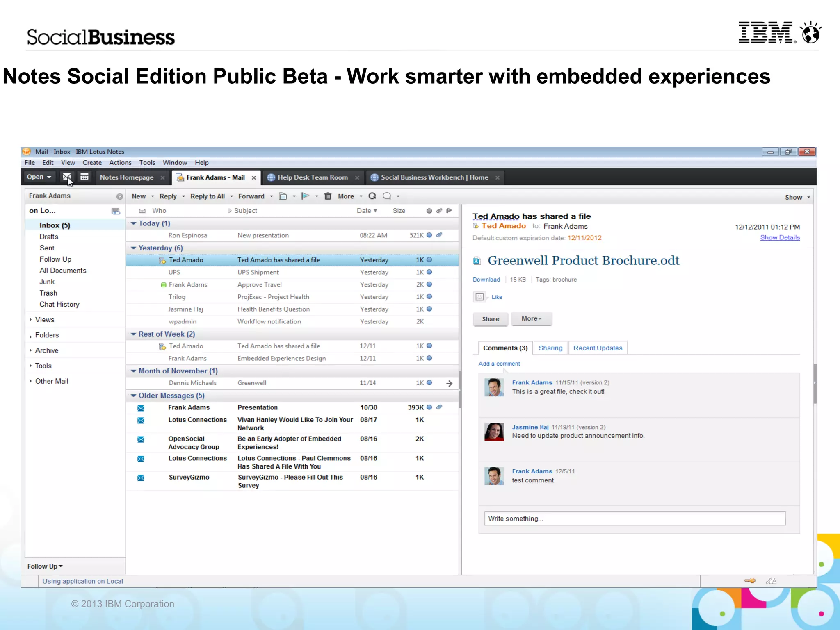Open the Show dropdown

tap(797, 197)
